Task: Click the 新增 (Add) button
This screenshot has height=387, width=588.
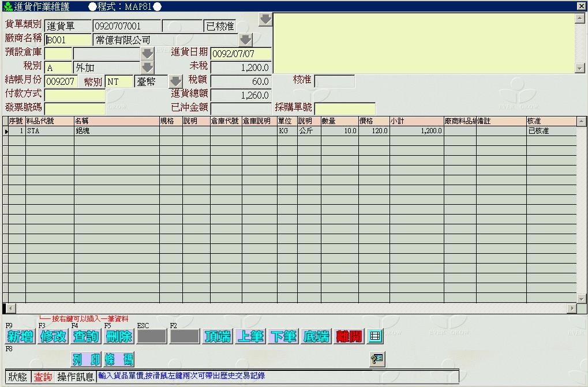Action: point(20,337)
